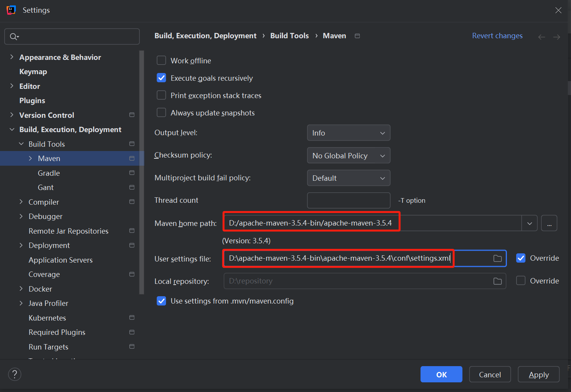Click project icon on Version Control row
The height and width of the screenshot is (392, 571).
coord(132,115)
